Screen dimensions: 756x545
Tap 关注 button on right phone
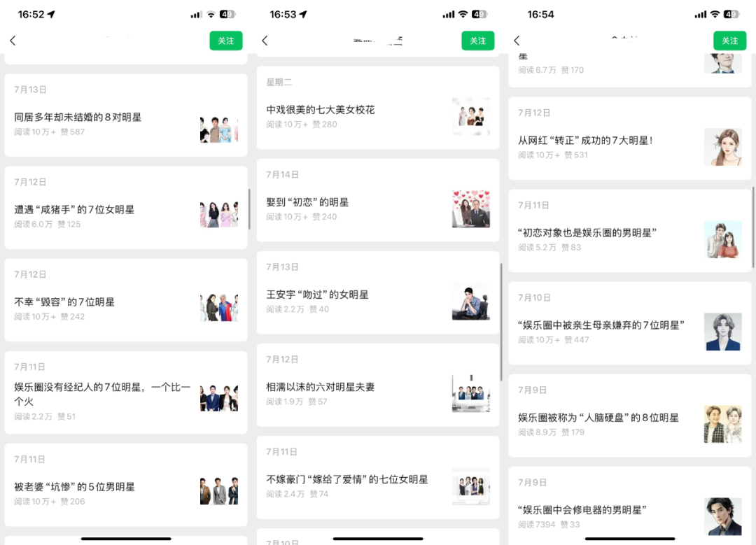(x=729, y=41)
